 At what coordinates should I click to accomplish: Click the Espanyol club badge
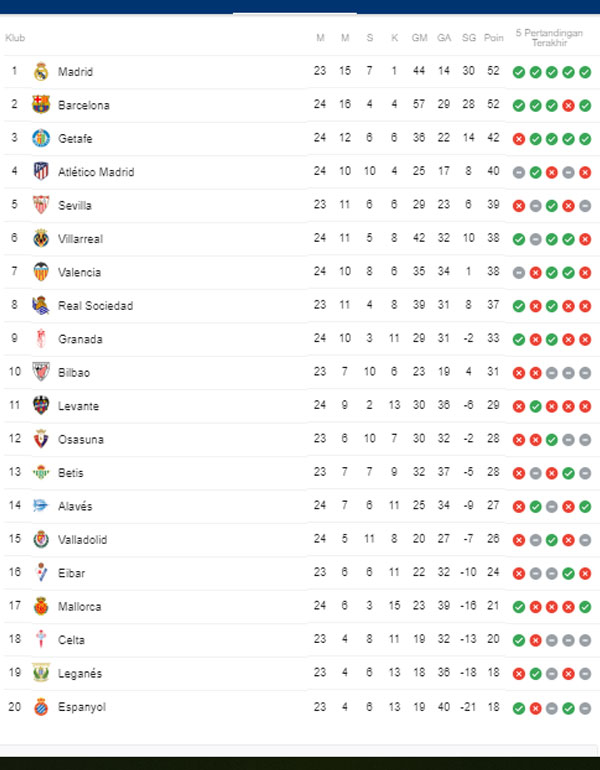41,707
